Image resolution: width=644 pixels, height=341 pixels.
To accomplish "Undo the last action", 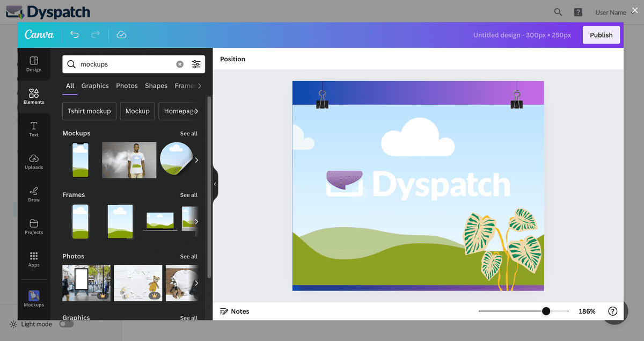I will [x=75, y=35].
